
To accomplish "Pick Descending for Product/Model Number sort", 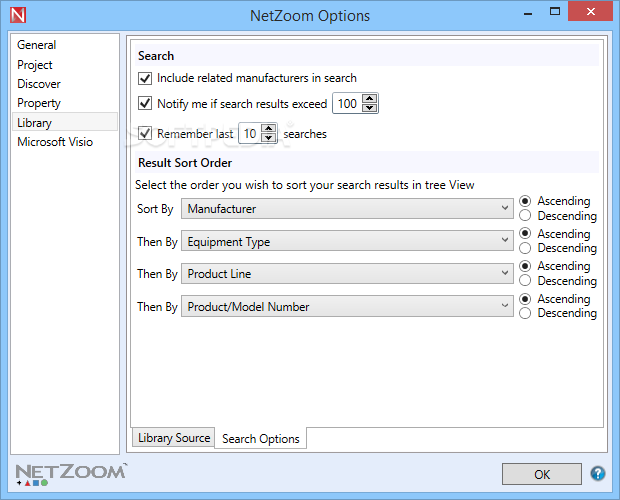I will coord(524,313).
